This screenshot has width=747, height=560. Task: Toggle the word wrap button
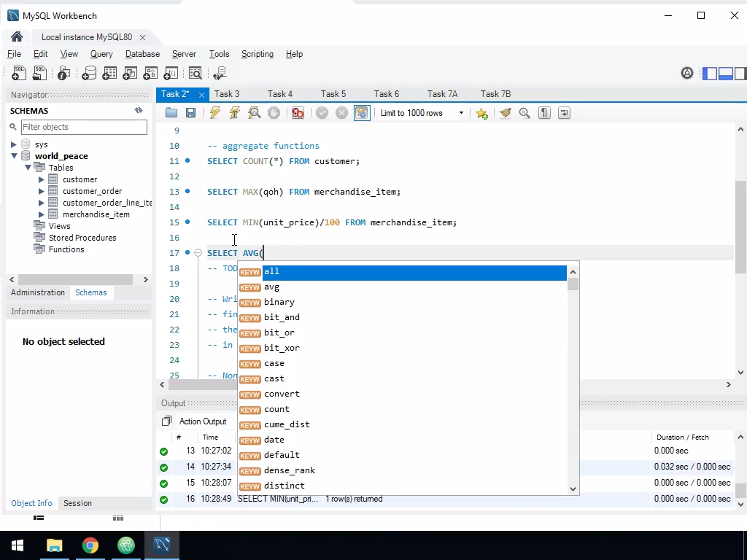pos(564,113)
